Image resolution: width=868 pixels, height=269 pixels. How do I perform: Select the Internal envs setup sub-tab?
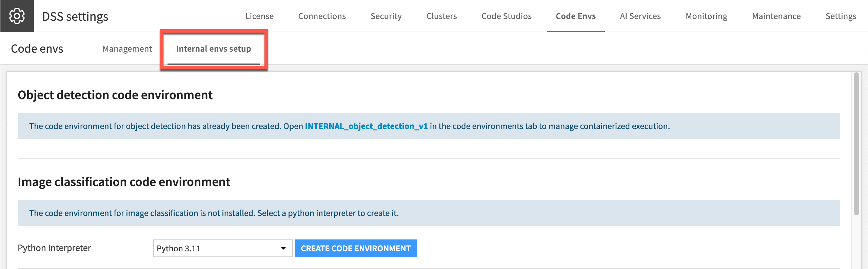point(214,49)
